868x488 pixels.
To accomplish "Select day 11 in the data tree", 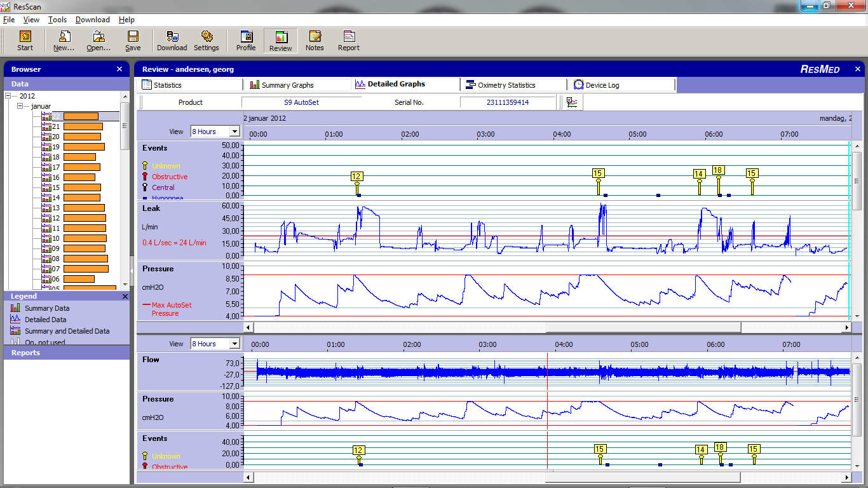I will [72, 228].
